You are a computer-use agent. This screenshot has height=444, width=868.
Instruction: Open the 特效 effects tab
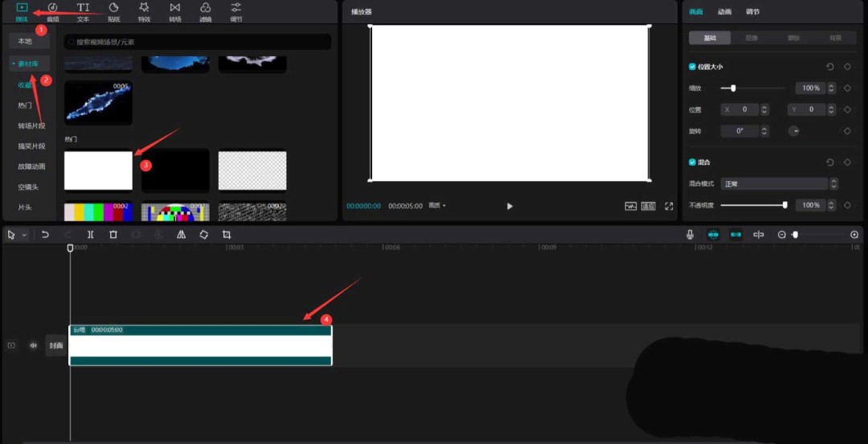tap(144, 12)
